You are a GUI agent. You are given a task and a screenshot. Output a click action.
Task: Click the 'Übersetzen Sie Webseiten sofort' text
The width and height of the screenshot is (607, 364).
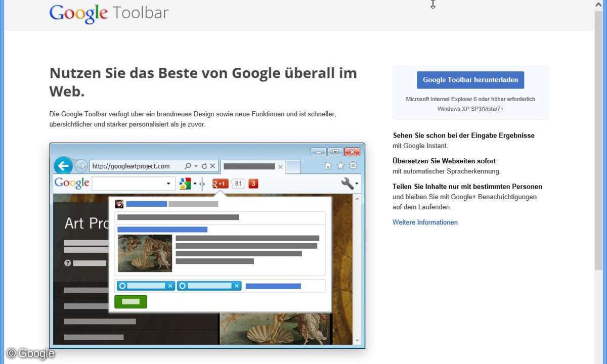point(444,161)
